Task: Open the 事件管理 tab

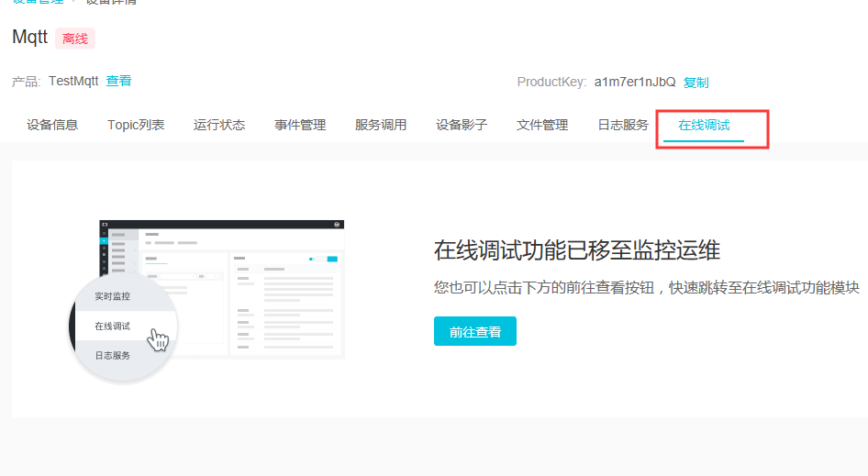Action: pos(300,125)
